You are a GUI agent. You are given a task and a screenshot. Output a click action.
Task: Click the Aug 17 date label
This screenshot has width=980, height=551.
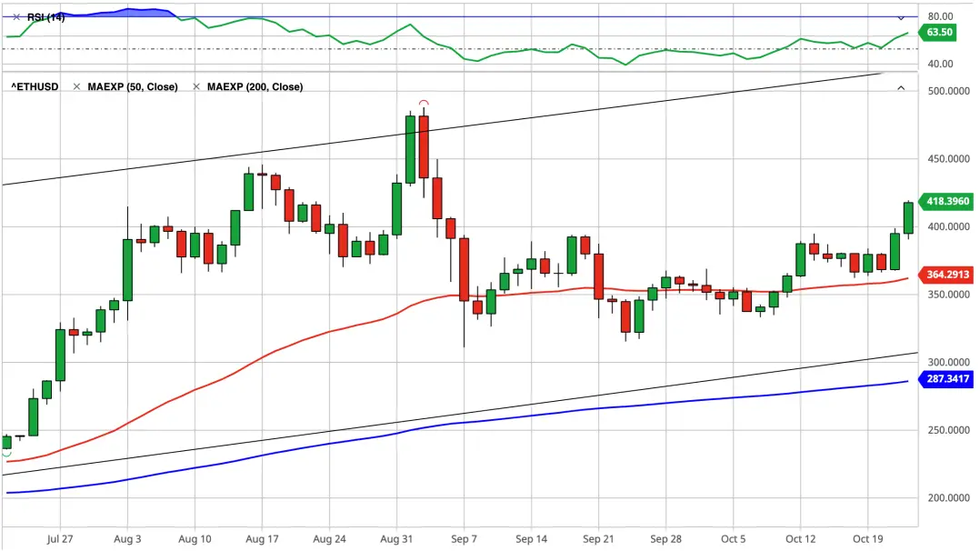(x=263, y=539)
